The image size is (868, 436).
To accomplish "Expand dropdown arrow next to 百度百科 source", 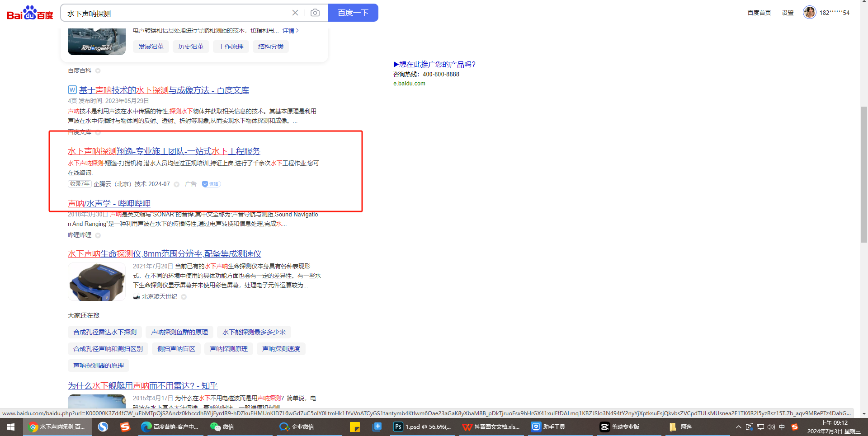I will coord(98,70).
